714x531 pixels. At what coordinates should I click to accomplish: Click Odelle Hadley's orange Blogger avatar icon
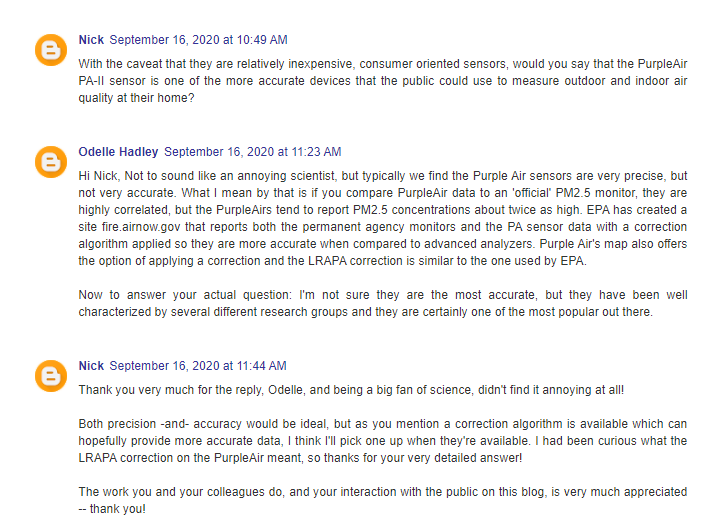pos(51,162)
